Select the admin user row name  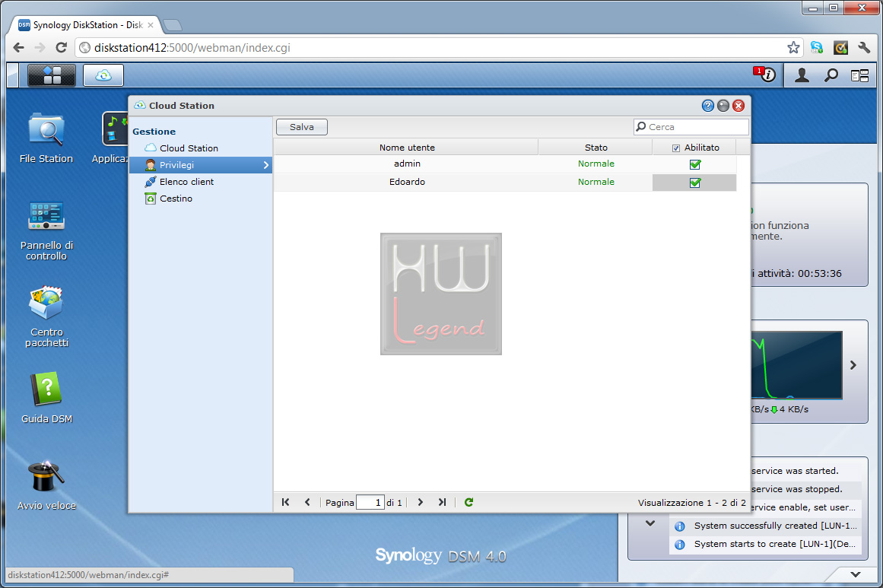coord(407,164)
